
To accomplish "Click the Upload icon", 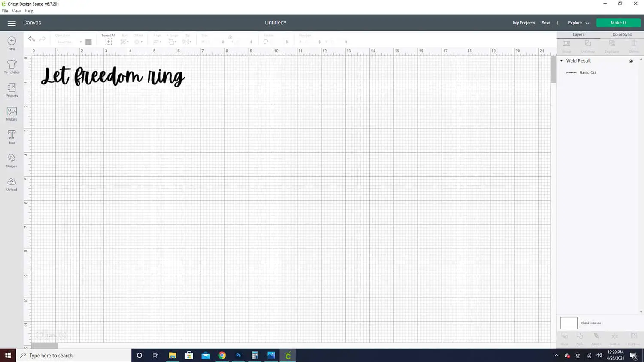I will 12,184.
